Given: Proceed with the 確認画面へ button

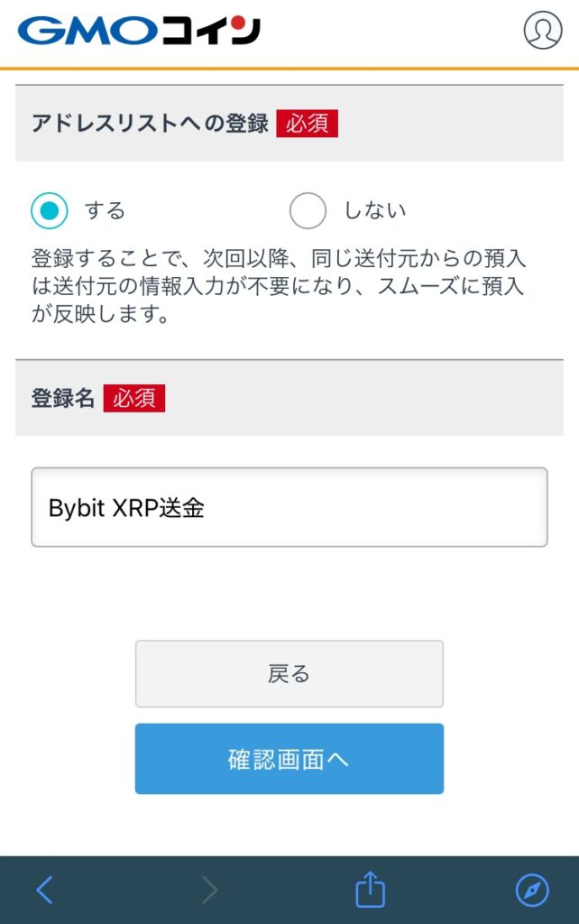Looking at the screenshot, I should point(289,759).
